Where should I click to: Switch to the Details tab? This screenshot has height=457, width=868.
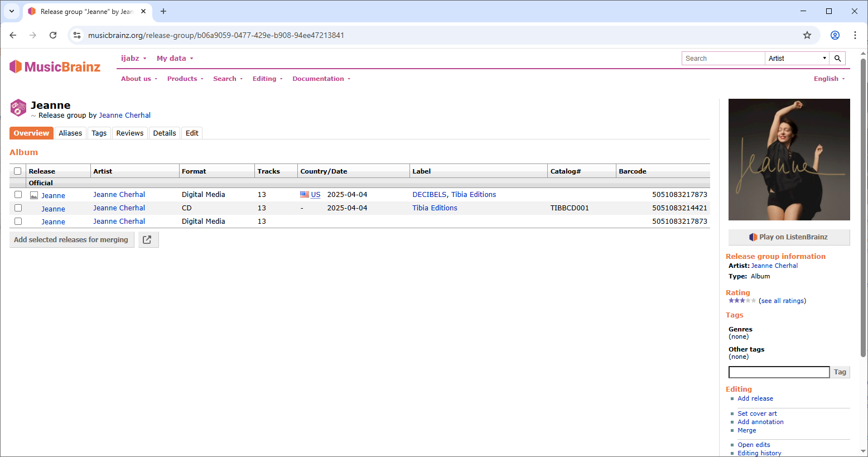pos(165,133)
